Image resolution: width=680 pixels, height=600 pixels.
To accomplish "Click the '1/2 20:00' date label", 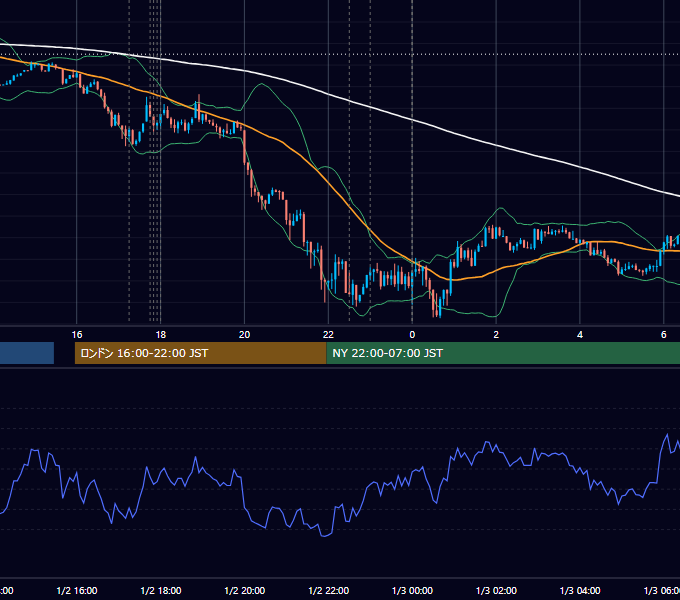I will pyautogui.click(x=245, y=591).
